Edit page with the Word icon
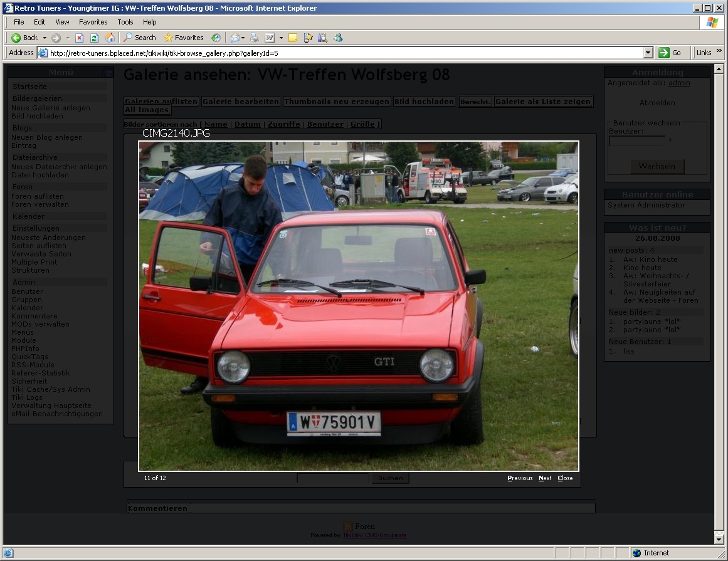Screen dimensions: 728x561 269,38
